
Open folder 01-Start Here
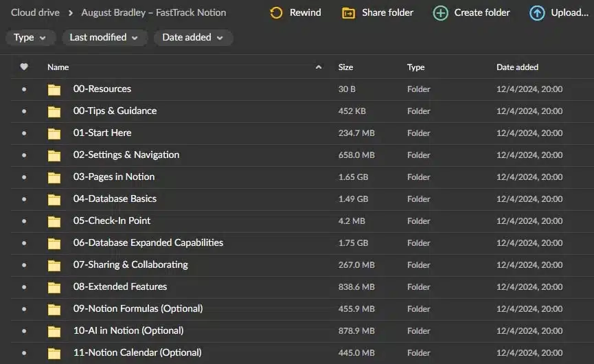point(102,133)
